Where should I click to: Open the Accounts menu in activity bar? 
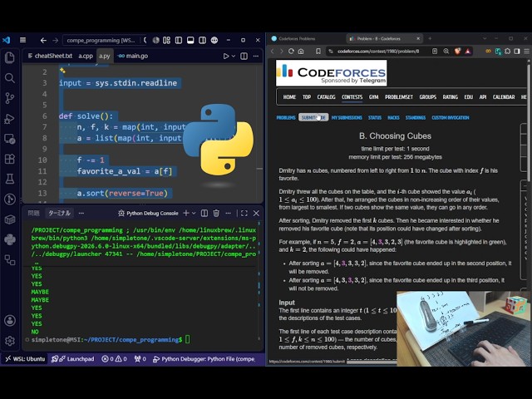click(x=10, y=320)
